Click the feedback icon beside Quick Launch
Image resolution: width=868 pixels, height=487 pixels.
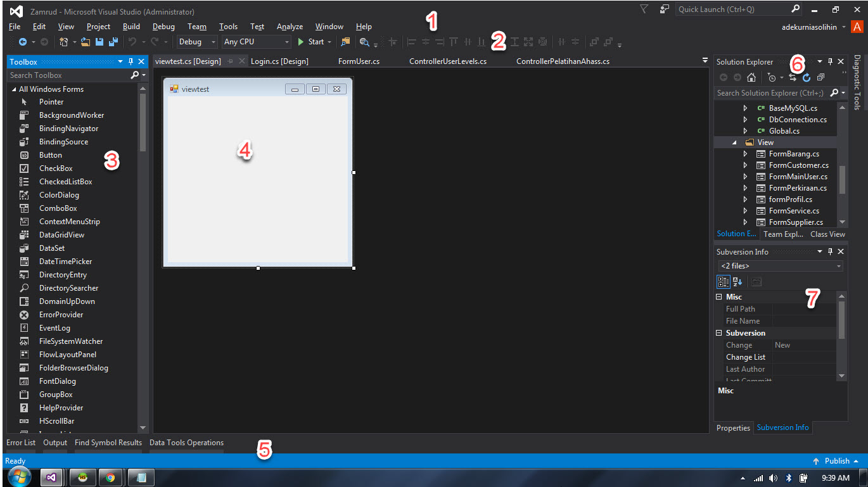pyautogui.click(x=664, y=9)
